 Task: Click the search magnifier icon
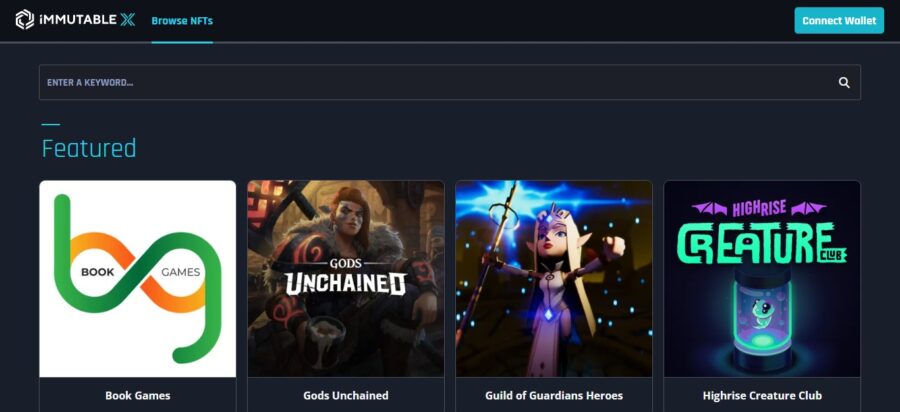(x=844, y=83)
